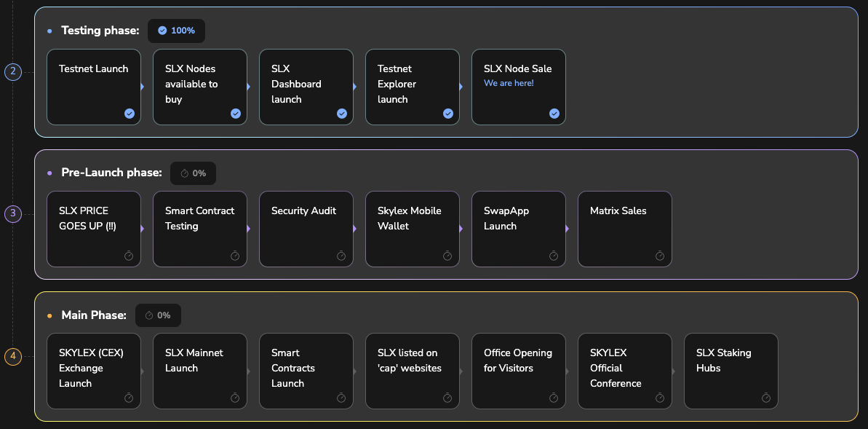Image resolution: width=868 pixels, height=429 pixels.
Task: Click Testing phase 100% progress badge
Action: pyautogui.click(x=176, y=31)
